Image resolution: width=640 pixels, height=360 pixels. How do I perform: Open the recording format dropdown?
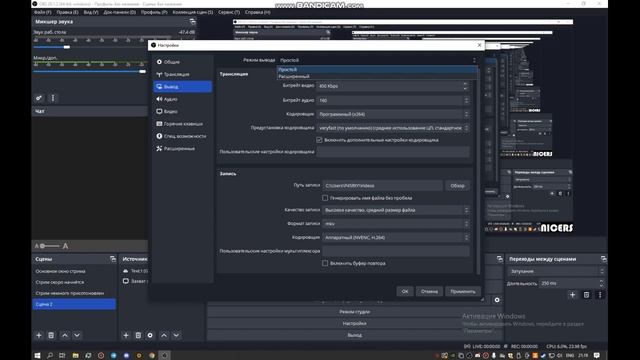click(396, 224)
